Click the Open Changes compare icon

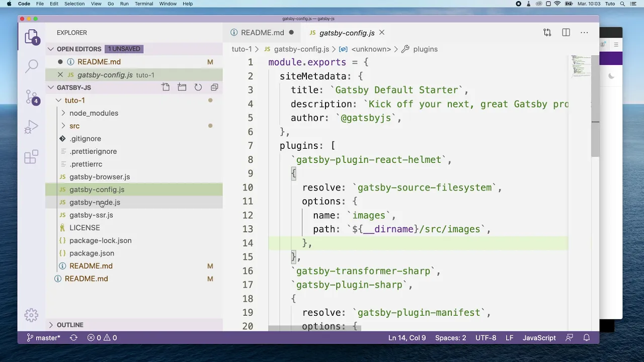click(x=547, y=33)
